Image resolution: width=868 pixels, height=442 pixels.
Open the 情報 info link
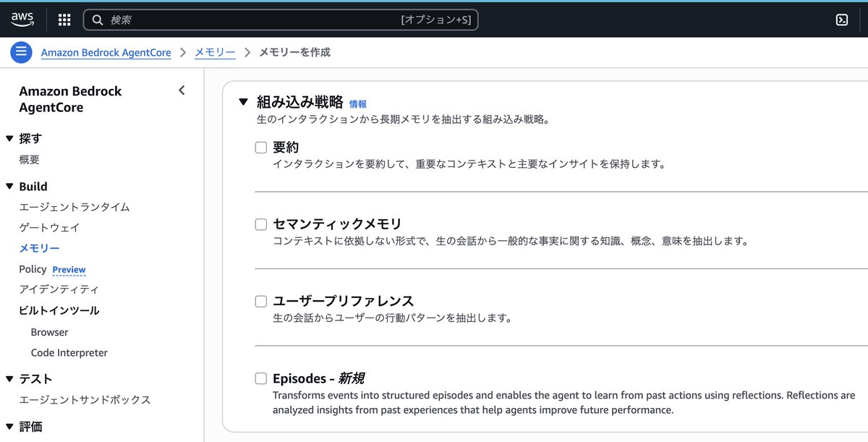pos(357,102)
